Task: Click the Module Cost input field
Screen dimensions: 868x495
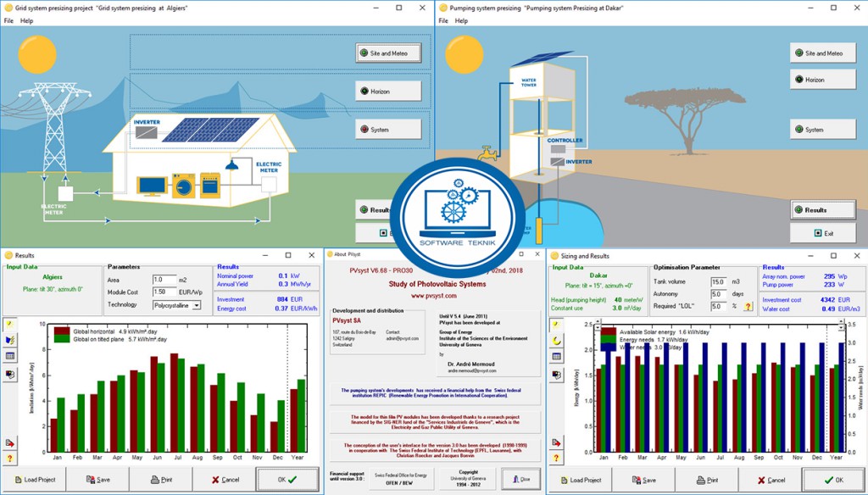Action: (x=164, y=292)
